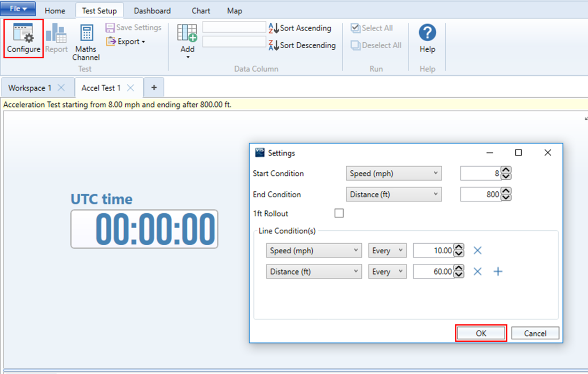Add a new workspace tab
The width and height of the screenshot is (588, 374).
point(154,88)
